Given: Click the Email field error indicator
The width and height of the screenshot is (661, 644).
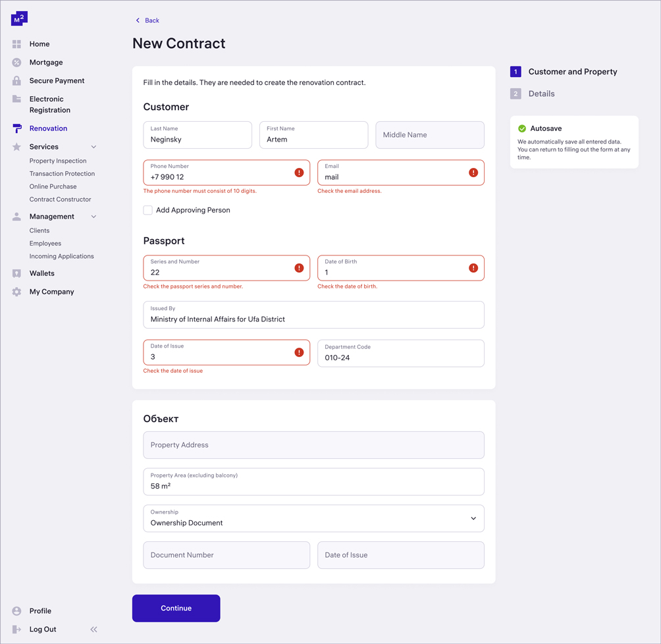Looking at the screenshot, I should (473, 172).
